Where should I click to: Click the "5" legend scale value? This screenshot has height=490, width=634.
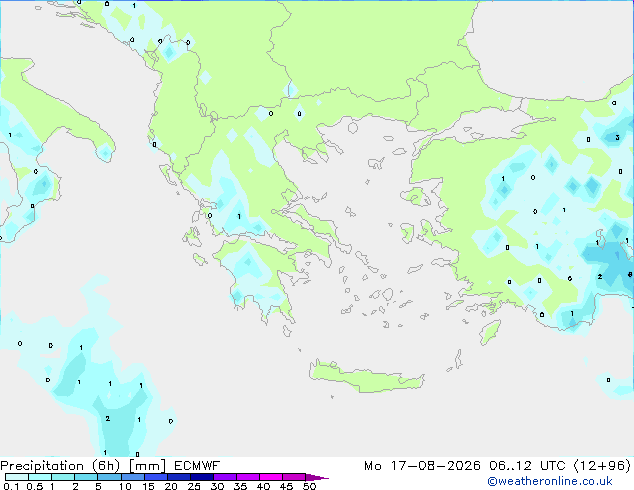pos(98,486)
